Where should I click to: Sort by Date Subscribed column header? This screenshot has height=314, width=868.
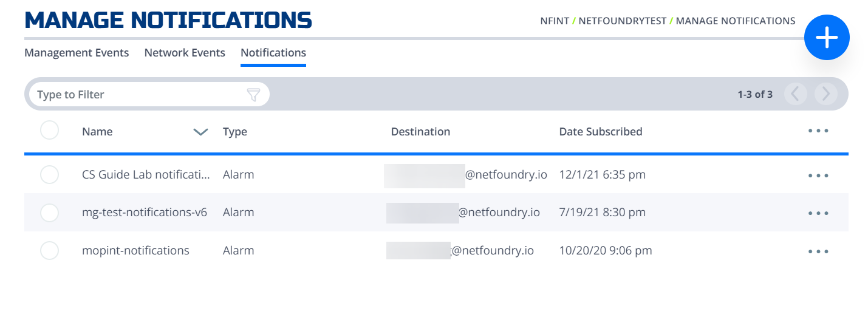tap(601, 131)
